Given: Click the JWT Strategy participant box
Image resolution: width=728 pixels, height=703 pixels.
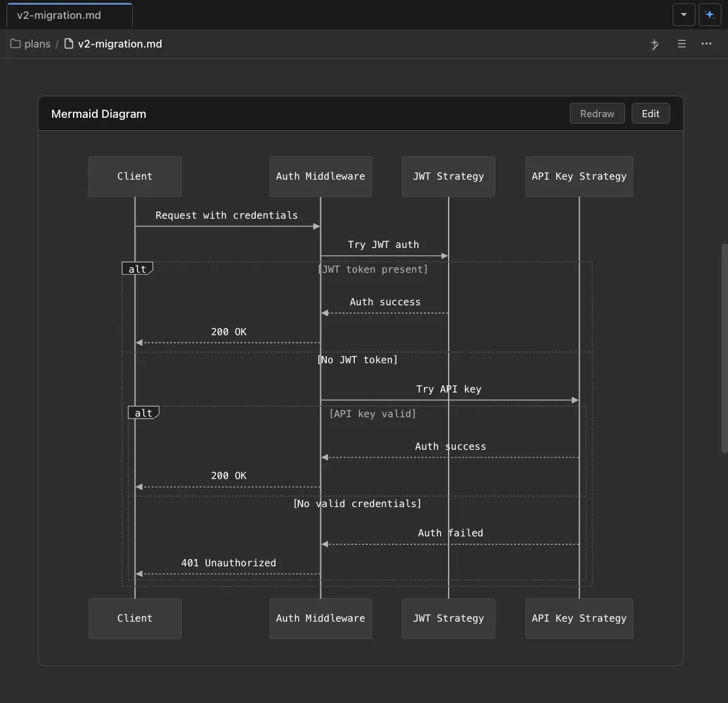Looking at the screenshot, I should tap(448, 176).
